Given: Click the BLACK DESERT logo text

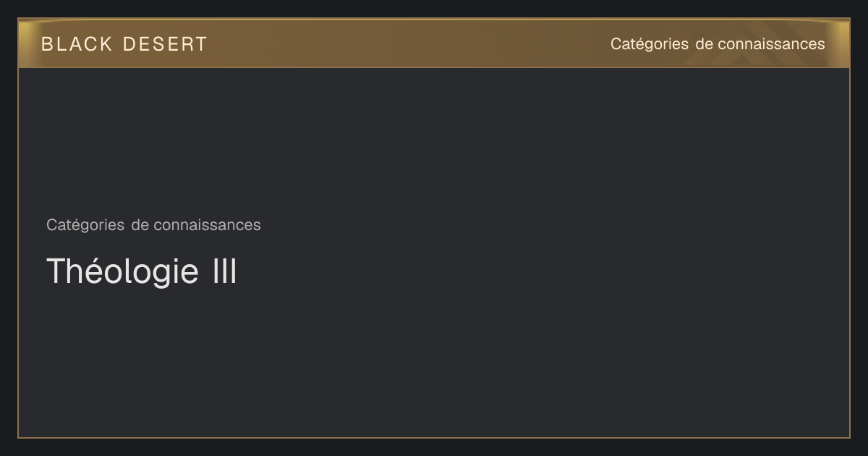Looking at the screenshot, I should click(124, 44).
